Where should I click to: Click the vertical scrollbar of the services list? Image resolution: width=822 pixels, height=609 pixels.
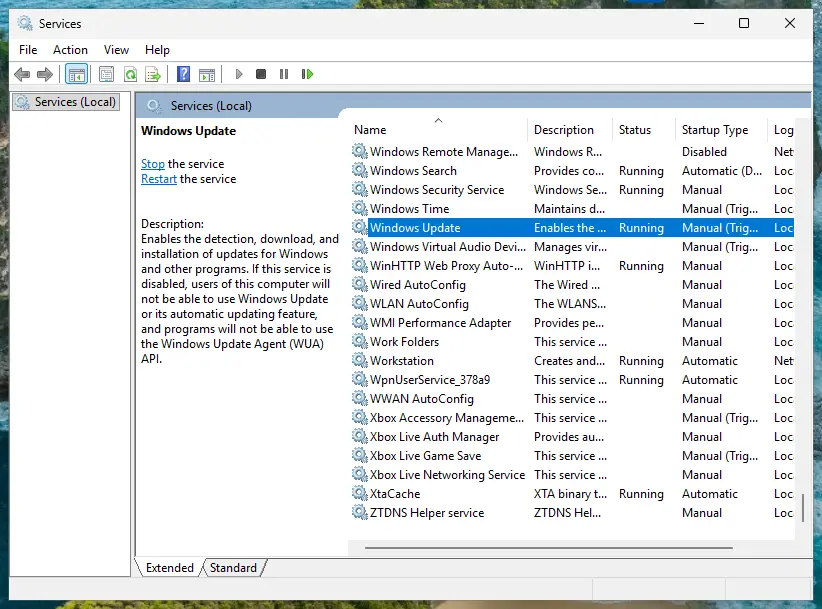(803, 507)
